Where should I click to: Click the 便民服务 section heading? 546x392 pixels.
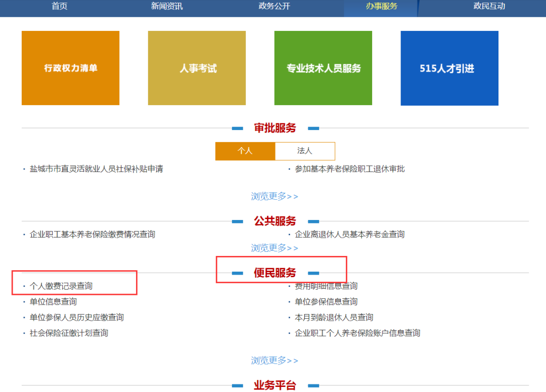275,273
